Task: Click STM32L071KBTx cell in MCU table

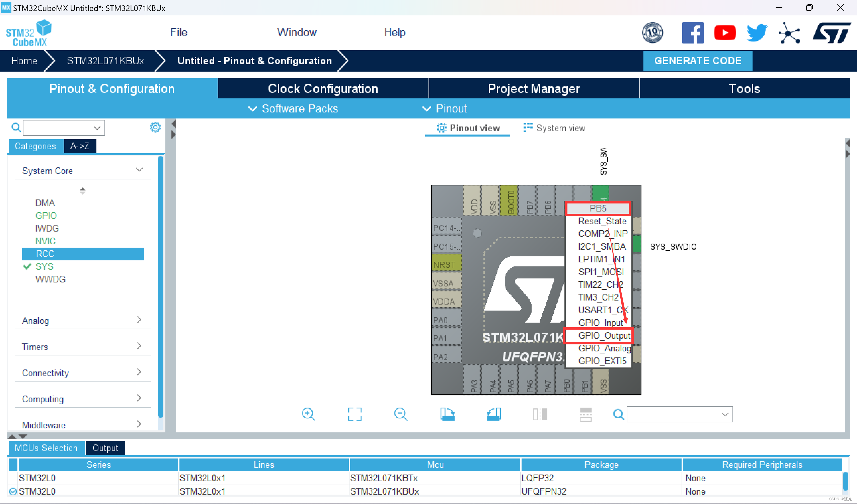Action: click(x=435, y=478)
